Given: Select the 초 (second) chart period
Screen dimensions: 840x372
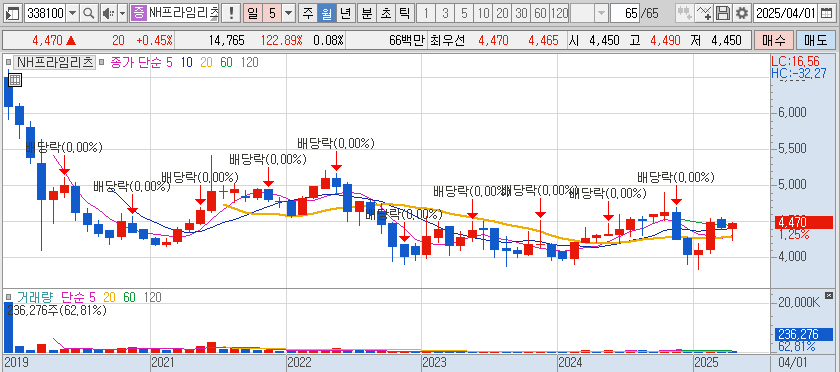Looking at the screenshot, I should [385, 13].
